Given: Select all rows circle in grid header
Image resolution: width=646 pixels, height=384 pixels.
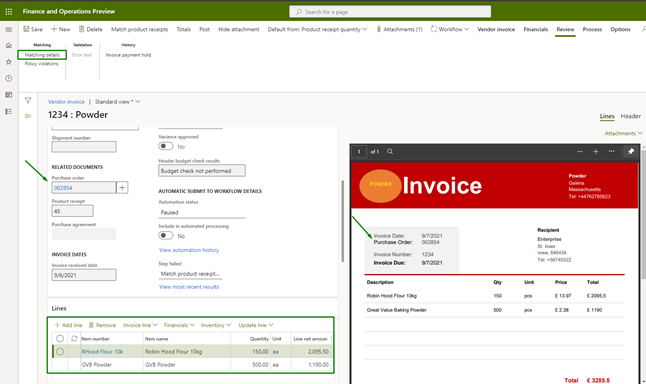Looking at the screenshot, I should pos(60,339).
